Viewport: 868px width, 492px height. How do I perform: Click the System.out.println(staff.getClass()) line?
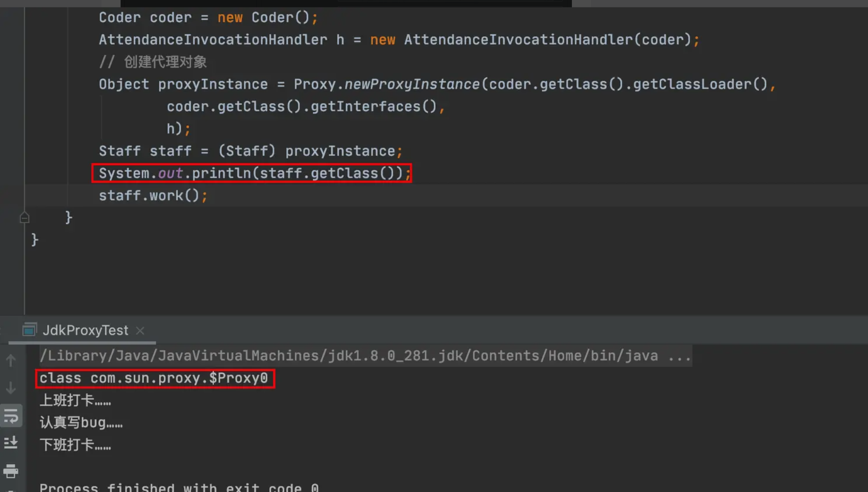click(x=255, y=173)
